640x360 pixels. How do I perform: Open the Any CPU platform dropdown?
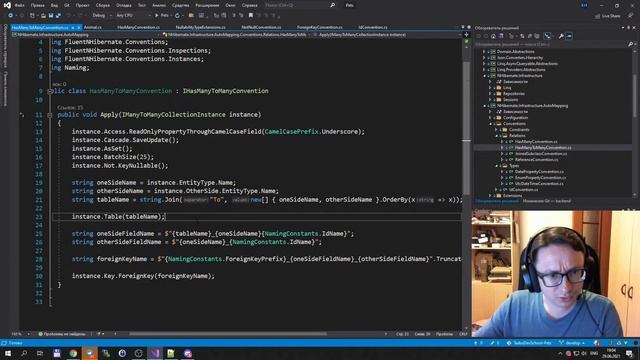133,16
